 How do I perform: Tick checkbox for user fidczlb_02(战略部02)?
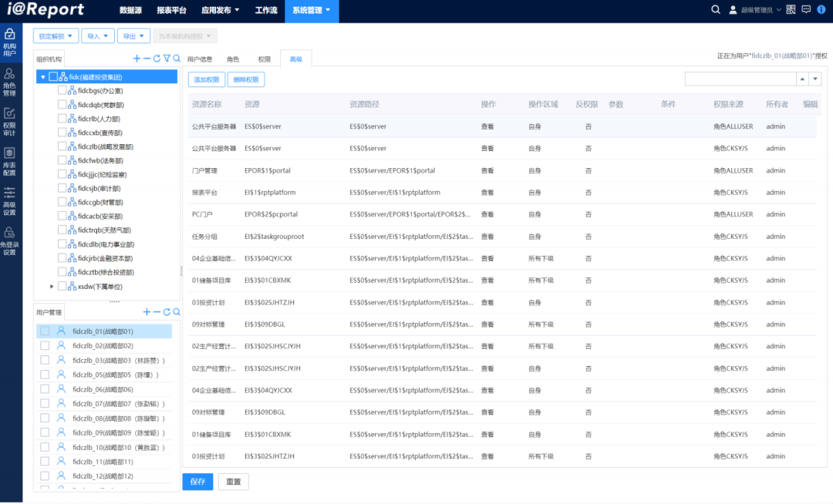45,345
